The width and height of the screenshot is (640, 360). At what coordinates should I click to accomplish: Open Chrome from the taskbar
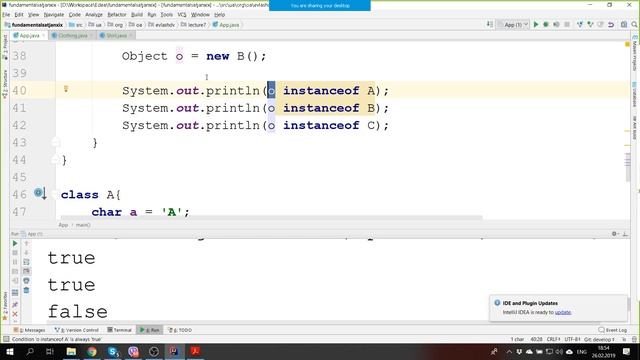click(x=92, y=351)
